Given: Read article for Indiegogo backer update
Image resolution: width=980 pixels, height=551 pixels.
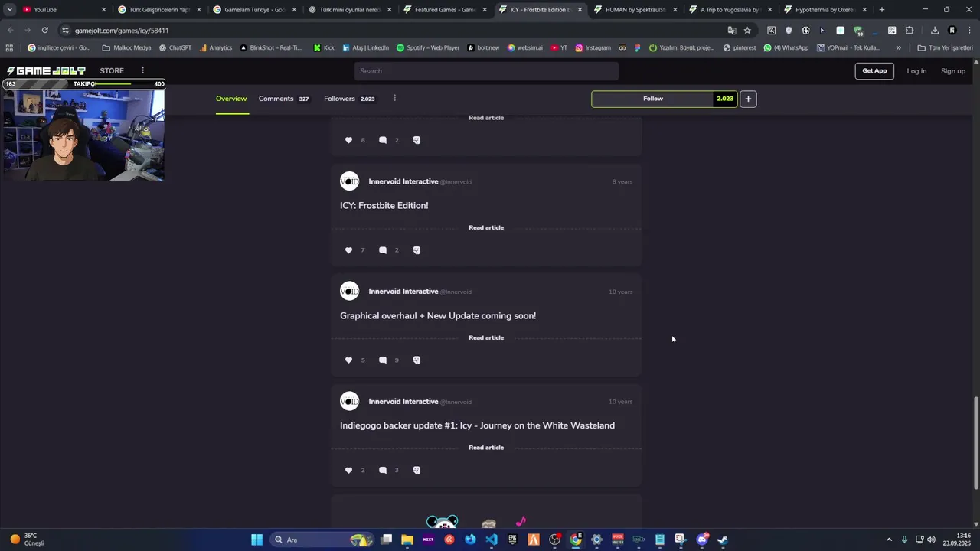Looking at the screenshot, I should pyautogui.click(x=486, y=448).
